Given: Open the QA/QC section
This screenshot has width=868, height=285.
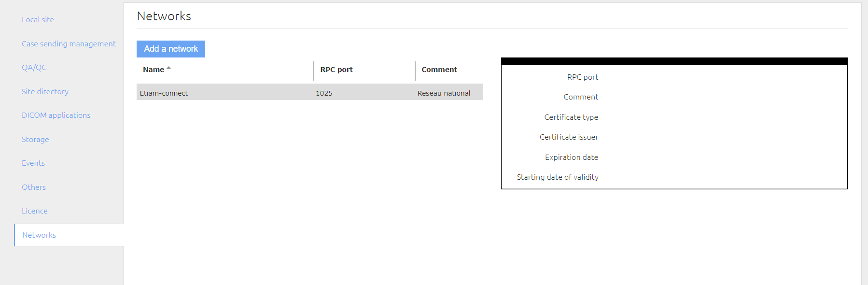Looking at the screenshot, I should pos(34,68).
